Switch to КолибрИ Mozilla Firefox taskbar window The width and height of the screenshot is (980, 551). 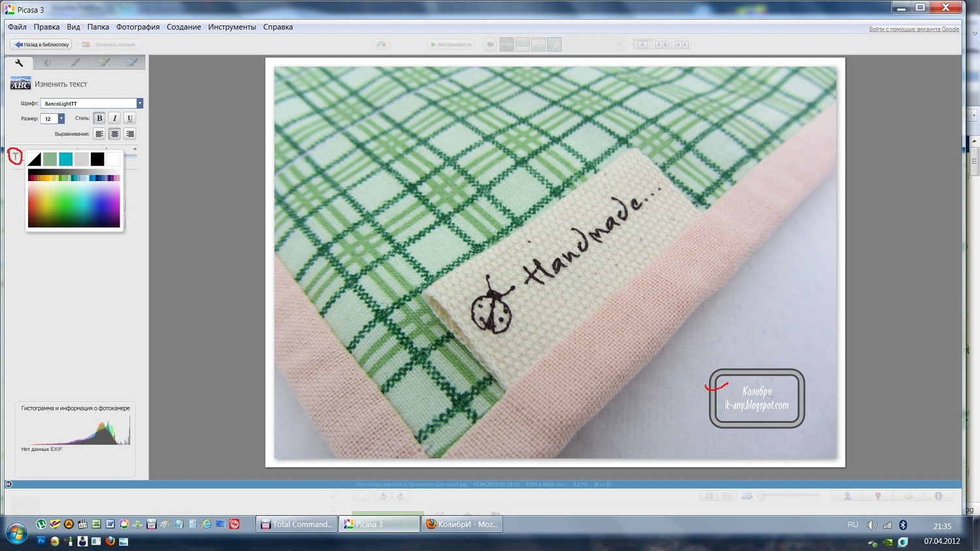(x=463, y=524)
